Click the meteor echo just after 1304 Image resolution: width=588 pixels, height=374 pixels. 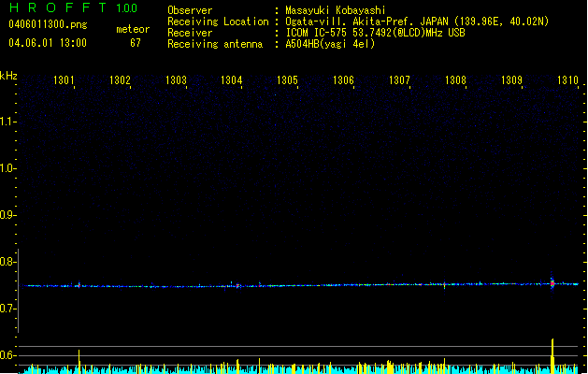click(237, 286)
